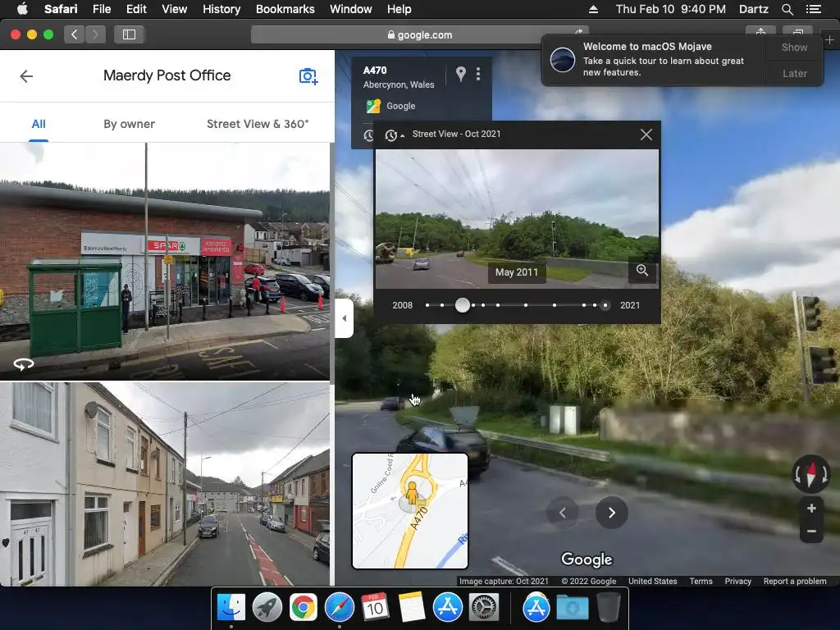The width and height of the screenshot is (840, 630).
Task: Click the Google Maps logo icon
Action: click(x=373, y=106)
